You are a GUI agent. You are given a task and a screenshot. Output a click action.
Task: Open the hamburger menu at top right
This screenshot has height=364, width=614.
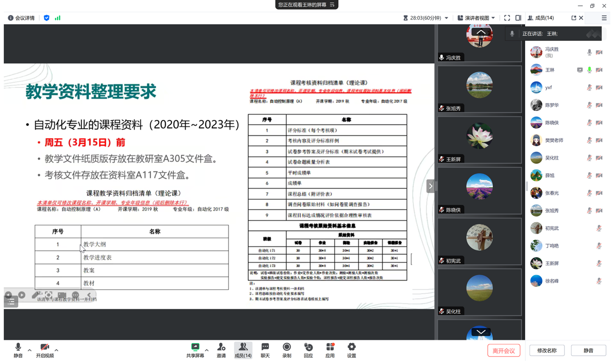[604, 18]
